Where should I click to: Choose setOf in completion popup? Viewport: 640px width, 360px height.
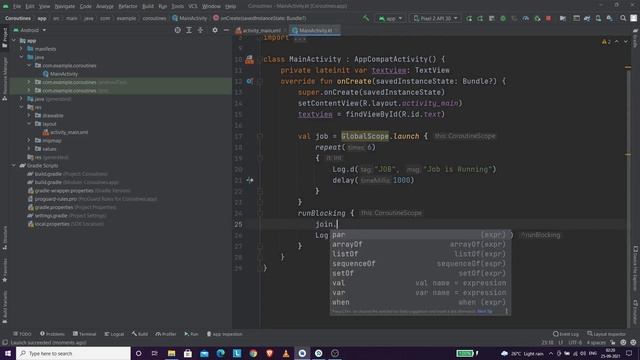420,273
